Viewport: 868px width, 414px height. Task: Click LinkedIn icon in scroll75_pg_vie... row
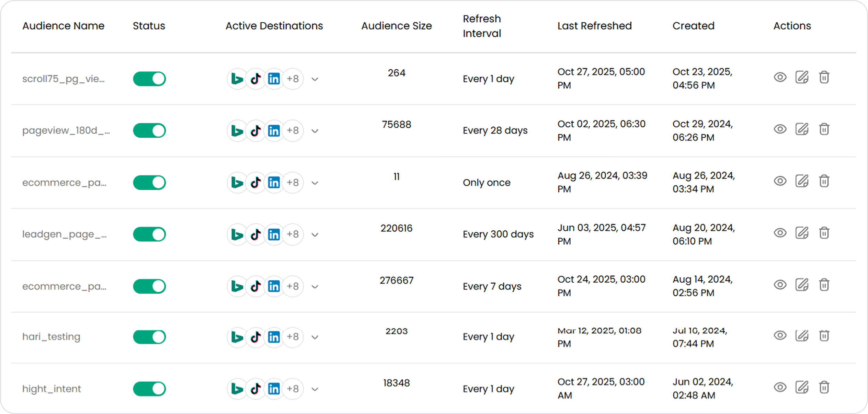tap(274, 79)
